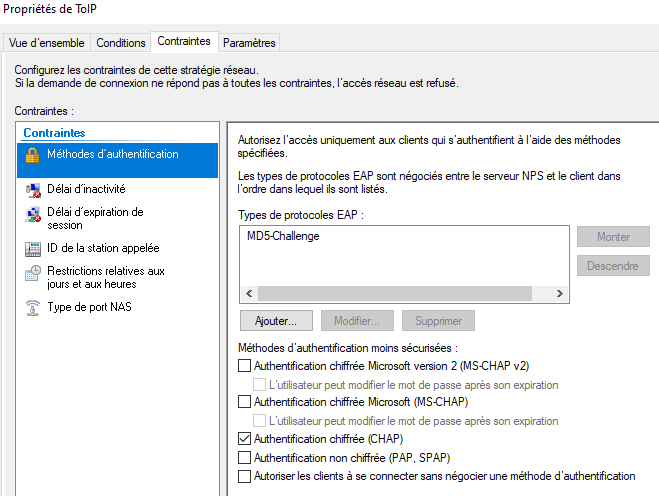Click the Délai d'expiration de session icon
This screenshot has height=496, width=659.
click(x=33, y=214)
